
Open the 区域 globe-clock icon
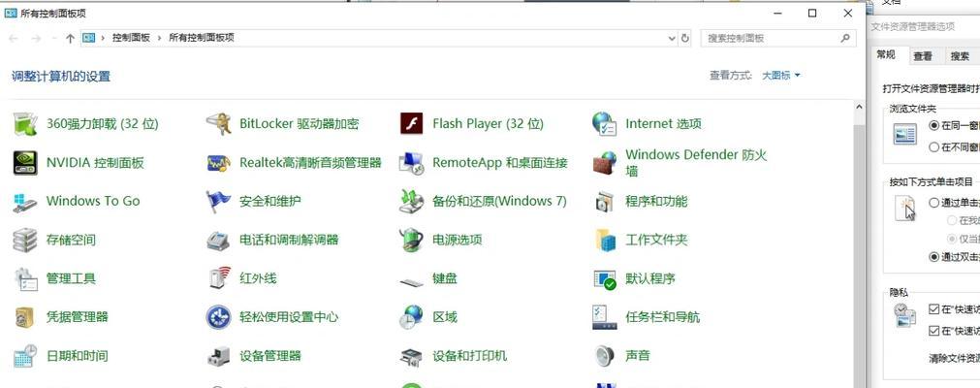[x=411, y=317]
